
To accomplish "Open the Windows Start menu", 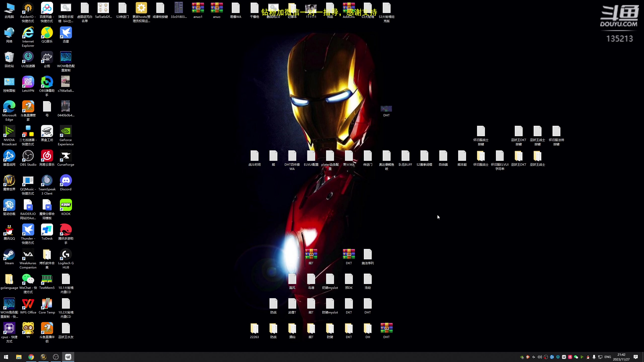I will (x=6, y=357).
